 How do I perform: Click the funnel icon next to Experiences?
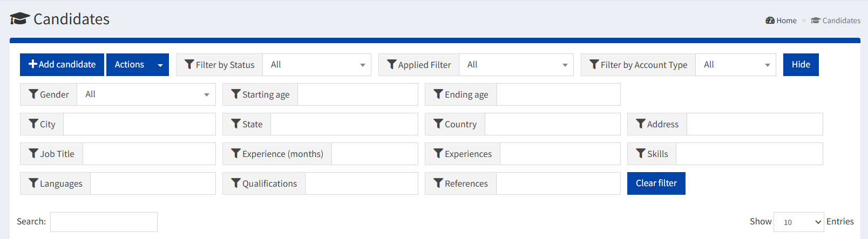[438, 153]
